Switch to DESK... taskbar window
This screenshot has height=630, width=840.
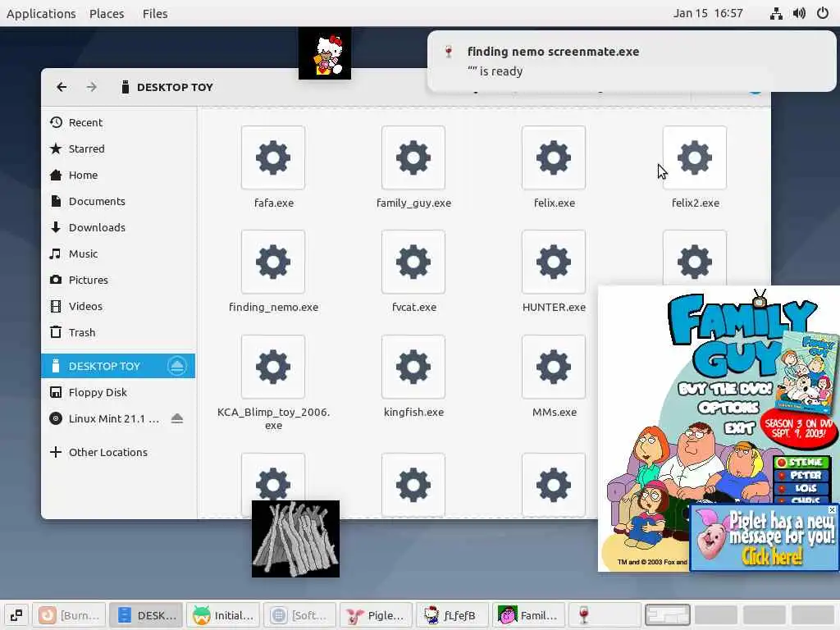pyautogui.click(x=146, y=615)
